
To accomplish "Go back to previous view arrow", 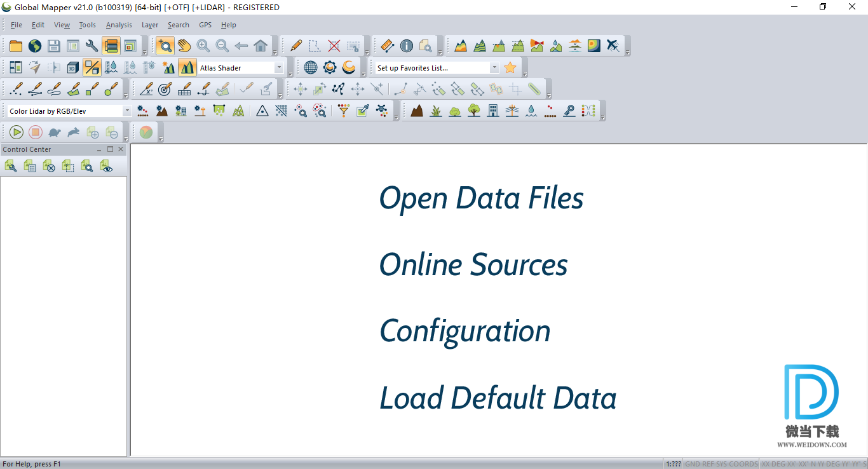I will coord(241,46).
